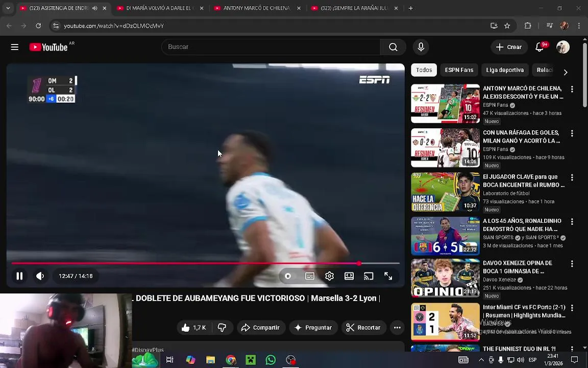The height and width of the screenshot is (368, 588).
Task: Select the Liga deportiva filter chip
Action: (x=505, y=70)
